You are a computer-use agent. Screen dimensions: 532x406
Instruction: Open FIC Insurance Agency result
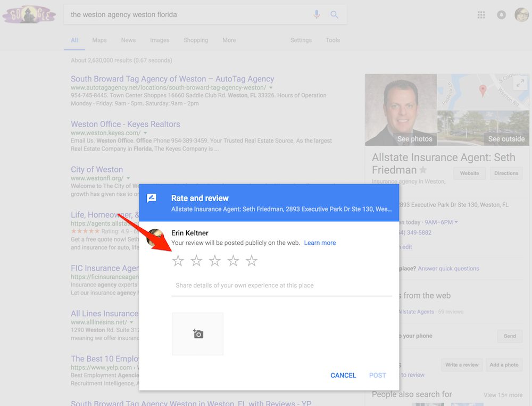point(105,268)
